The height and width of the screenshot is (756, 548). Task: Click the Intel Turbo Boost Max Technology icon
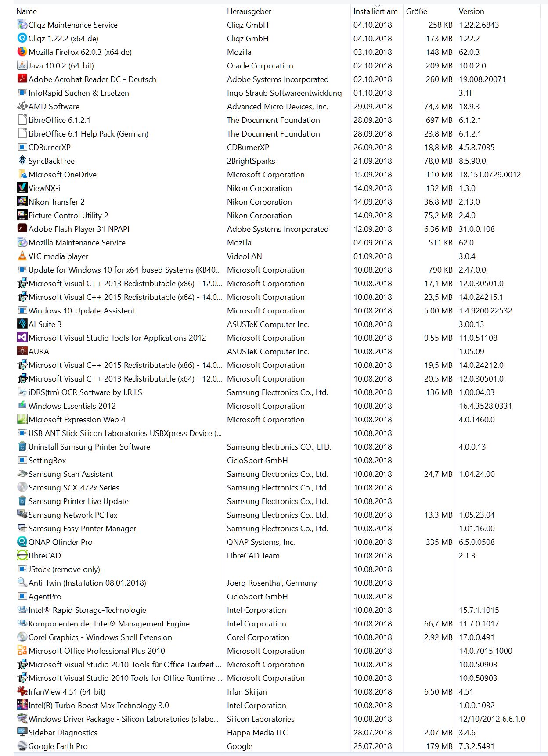pos(22,705)
